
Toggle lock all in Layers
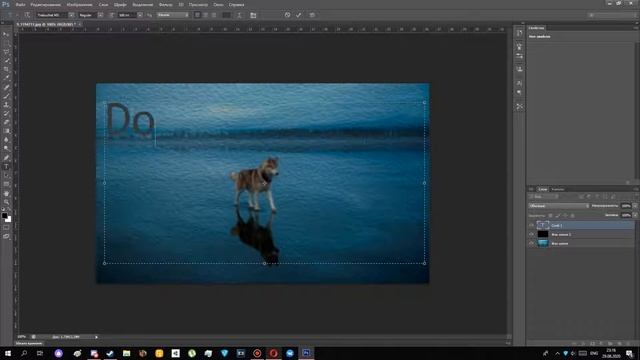[572, 215]
